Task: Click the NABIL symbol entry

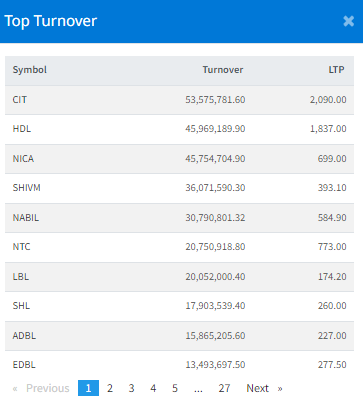Action: pos(26,218)
